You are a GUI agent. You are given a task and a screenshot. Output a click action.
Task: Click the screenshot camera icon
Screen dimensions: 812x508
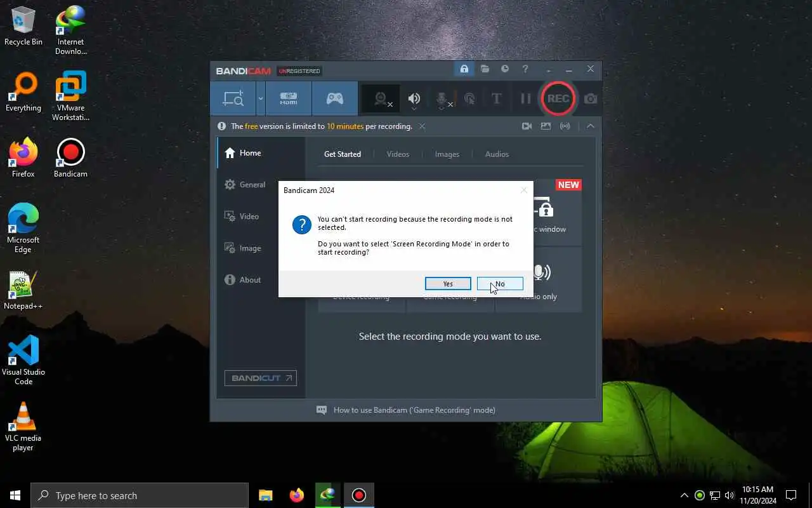coord(591,98)
